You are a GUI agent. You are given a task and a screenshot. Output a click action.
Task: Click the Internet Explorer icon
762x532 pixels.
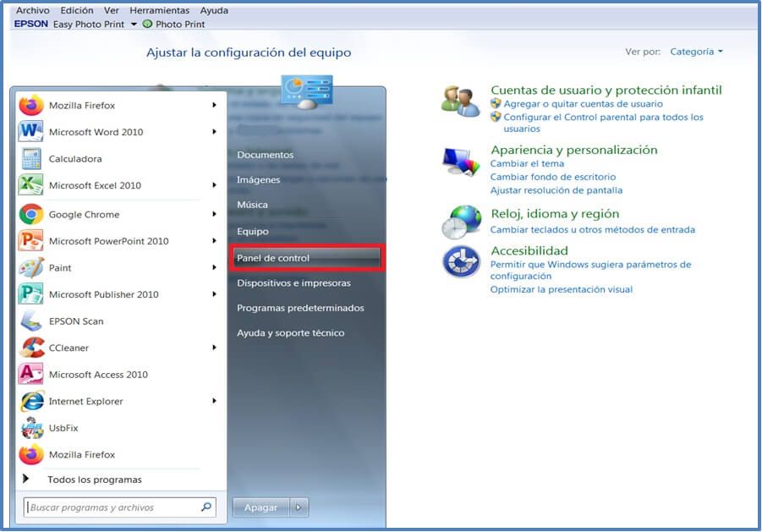(32, 401)
